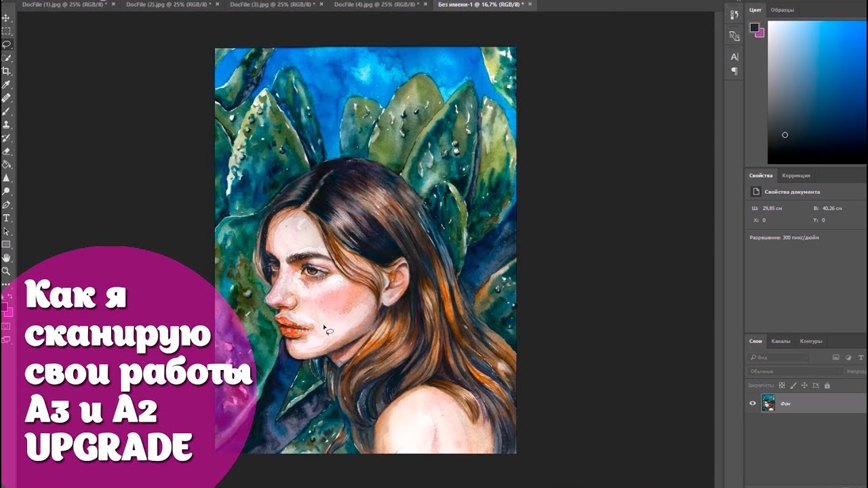Viewport: 868px width, 488px height.
Task: Select the History Brush tool
Action: coord(6,138)
